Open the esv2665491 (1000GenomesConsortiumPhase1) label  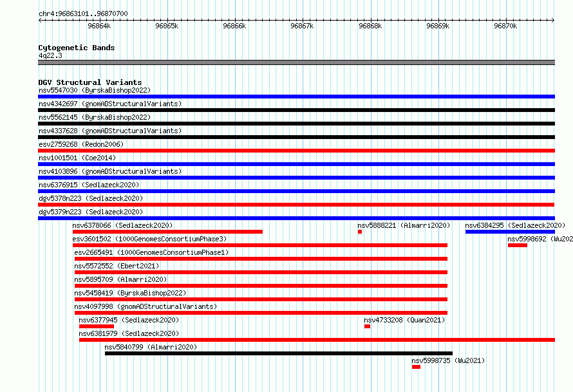click(151, 252)
